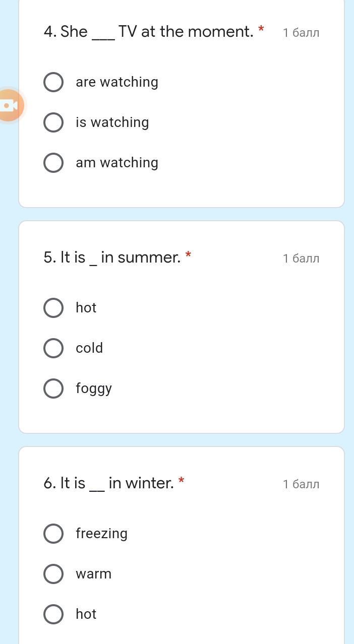Click the 'freezing' answer label
354x644 pixels.
point(101,534)
